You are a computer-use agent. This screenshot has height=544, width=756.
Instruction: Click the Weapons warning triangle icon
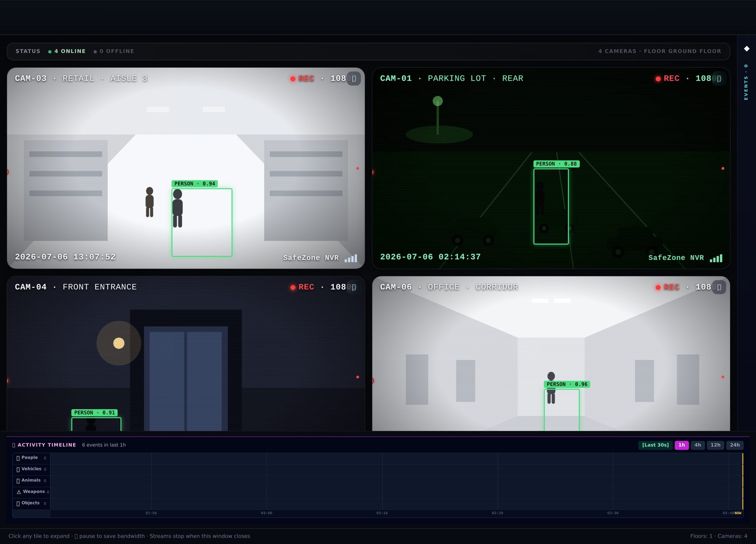(x=19, y=492)
